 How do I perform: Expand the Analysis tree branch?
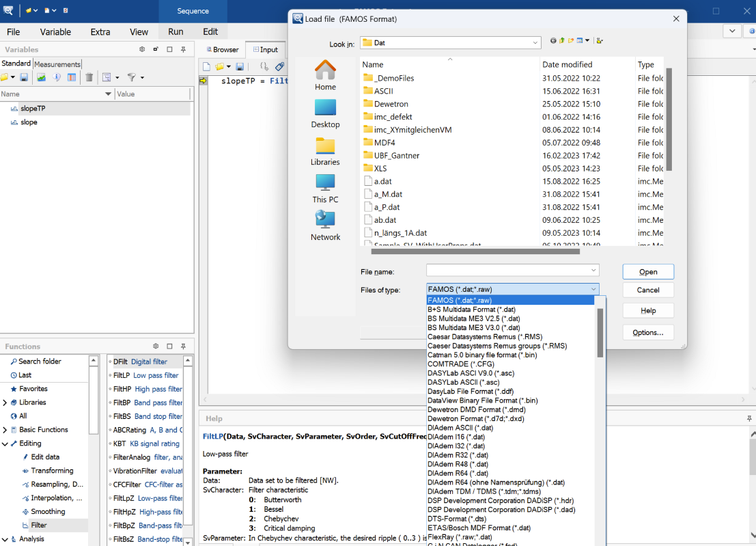point(5,538)
